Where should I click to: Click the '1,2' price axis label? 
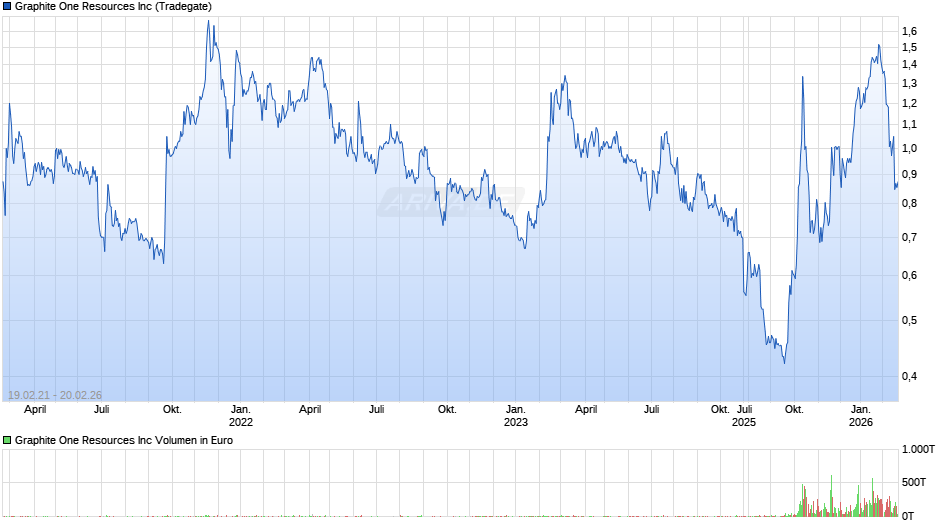pos(909,103)
